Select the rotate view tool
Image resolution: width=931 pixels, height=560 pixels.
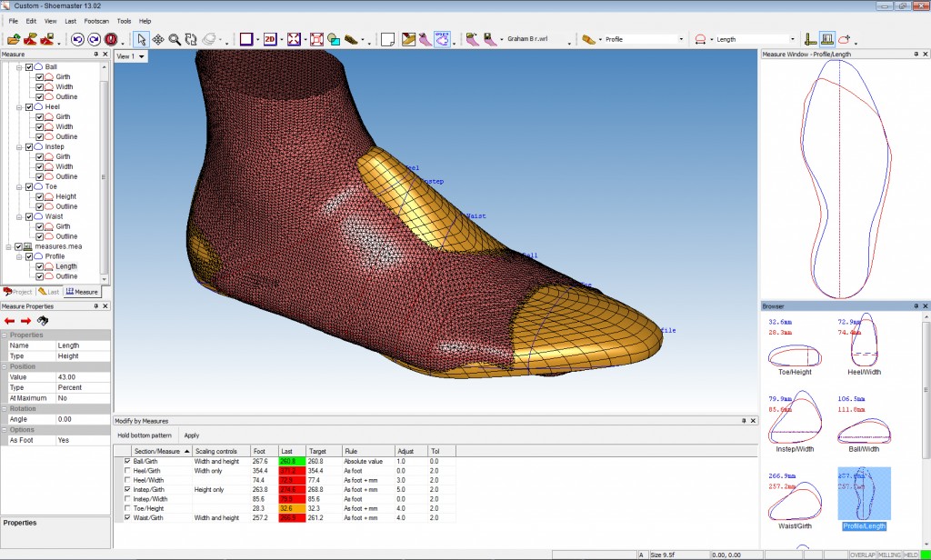(x=191, y=39)
